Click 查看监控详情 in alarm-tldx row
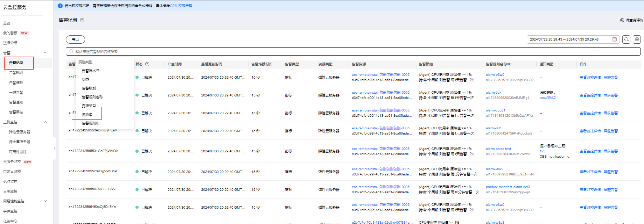644x224 pixels. tap(590, 95)
